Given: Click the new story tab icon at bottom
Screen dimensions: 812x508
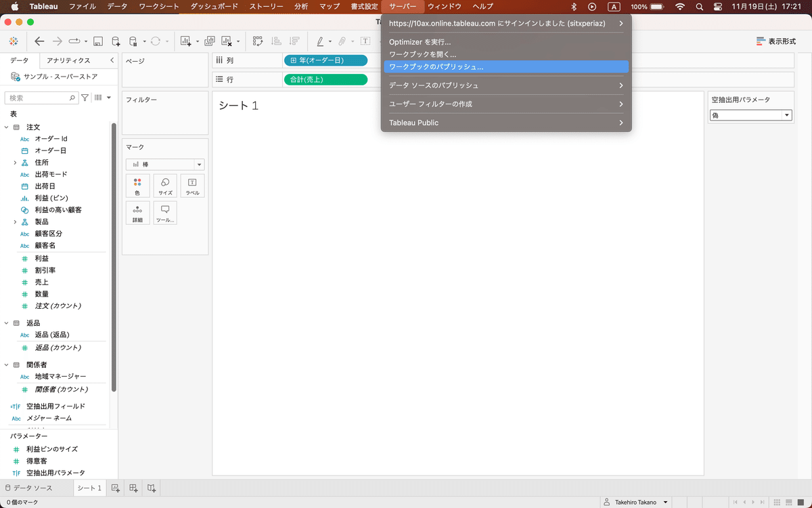Looking at the screenshot, I should click(152, 488).
